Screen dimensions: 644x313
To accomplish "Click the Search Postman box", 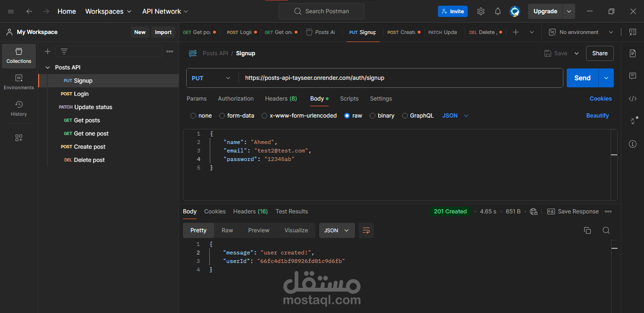I will coord(322,11).
